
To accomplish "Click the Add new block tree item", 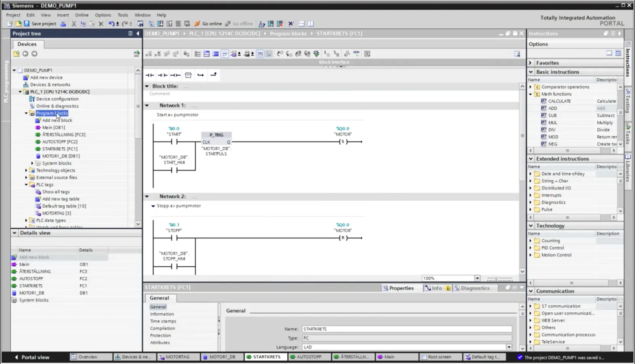I will (x=57, y=120).
